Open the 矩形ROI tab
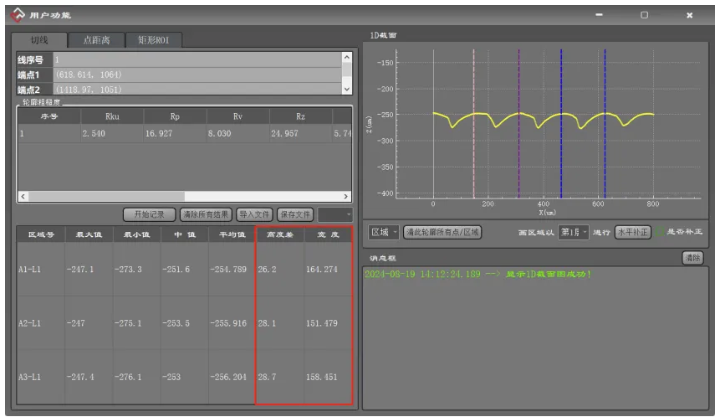Screen dimensions: 719x418 153,40
